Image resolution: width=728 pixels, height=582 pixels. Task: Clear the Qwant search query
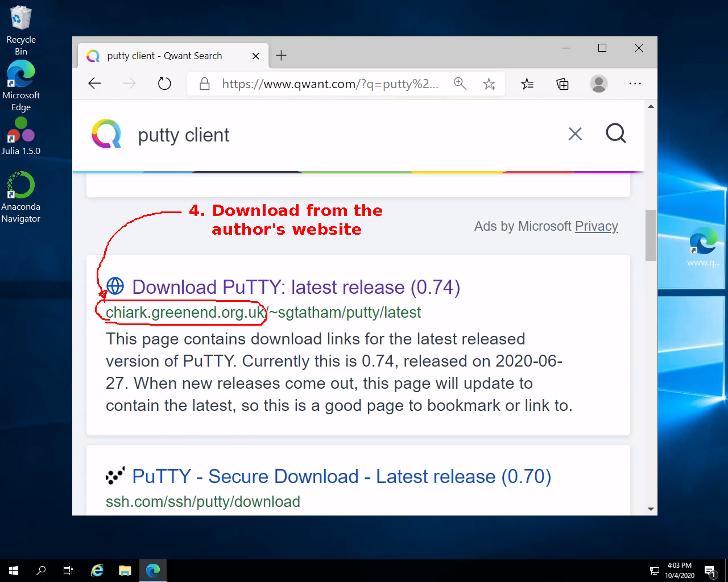pos(575,134)
